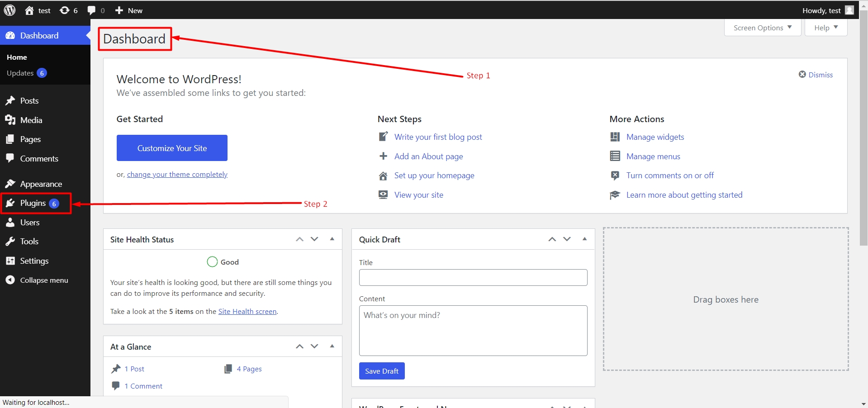Click the plus icon beside Add an About page

[x=383, y=156]
